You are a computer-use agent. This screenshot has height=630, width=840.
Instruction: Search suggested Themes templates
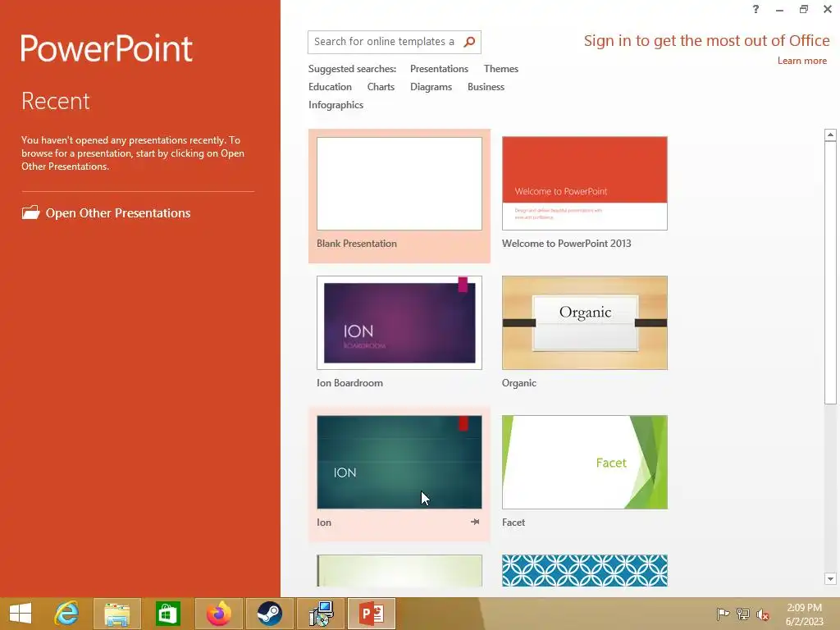click(501, 69)
